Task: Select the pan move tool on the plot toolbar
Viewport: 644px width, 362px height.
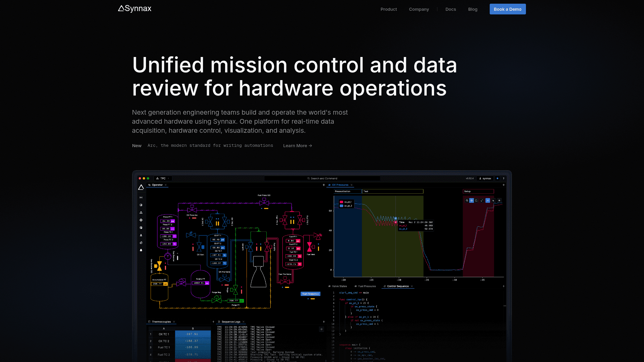Action: [x=472, y=200]
